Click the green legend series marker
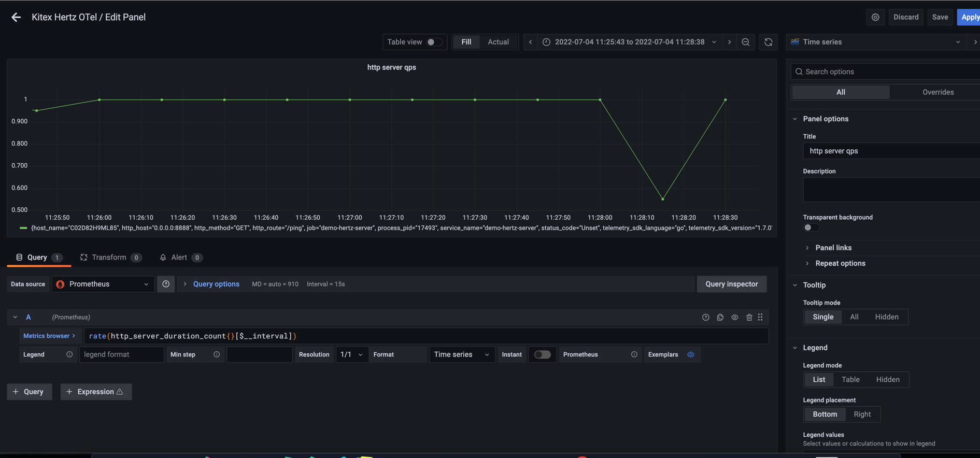Screen dimensions: 980x458 tap(23, 228)
